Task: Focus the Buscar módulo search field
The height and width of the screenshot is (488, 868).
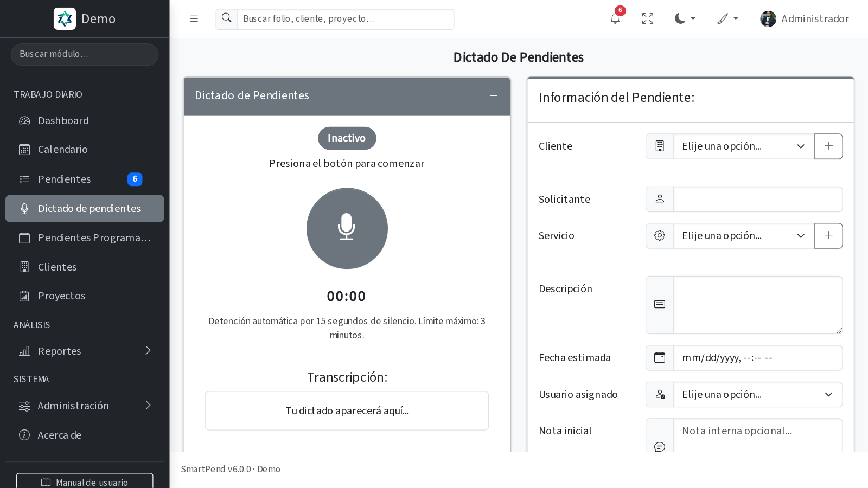Action: pyautogui.click(x=85, y=54)
